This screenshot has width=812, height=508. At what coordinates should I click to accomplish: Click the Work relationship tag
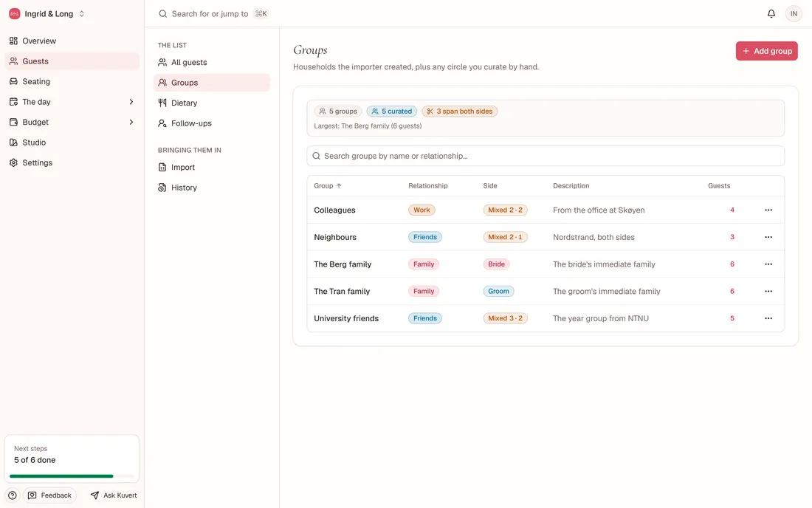(422, 210)
